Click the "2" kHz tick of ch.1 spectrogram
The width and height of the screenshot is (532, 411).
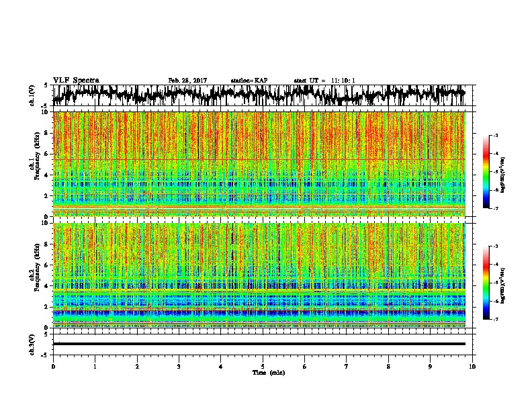coord(48,196)
